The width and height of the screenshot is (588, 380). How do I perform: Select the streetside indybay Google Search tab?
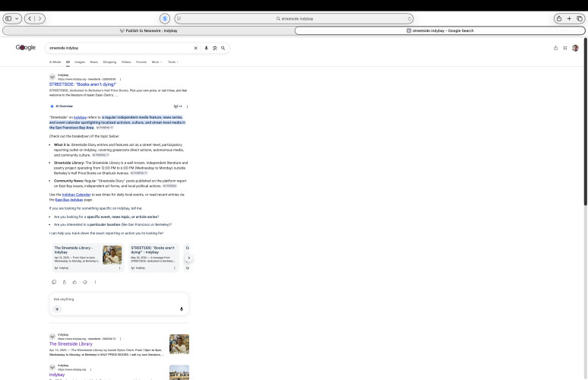tap(440, 30)
